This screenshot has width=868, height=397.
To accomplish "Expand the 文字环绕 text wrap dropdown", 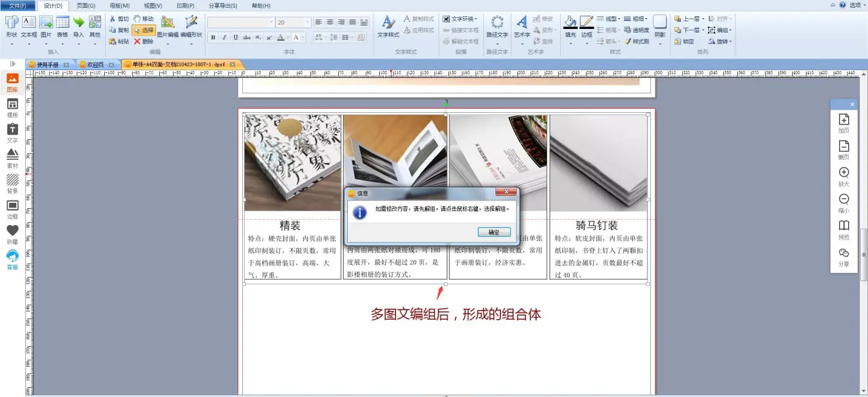I will (x=476, y=19).
